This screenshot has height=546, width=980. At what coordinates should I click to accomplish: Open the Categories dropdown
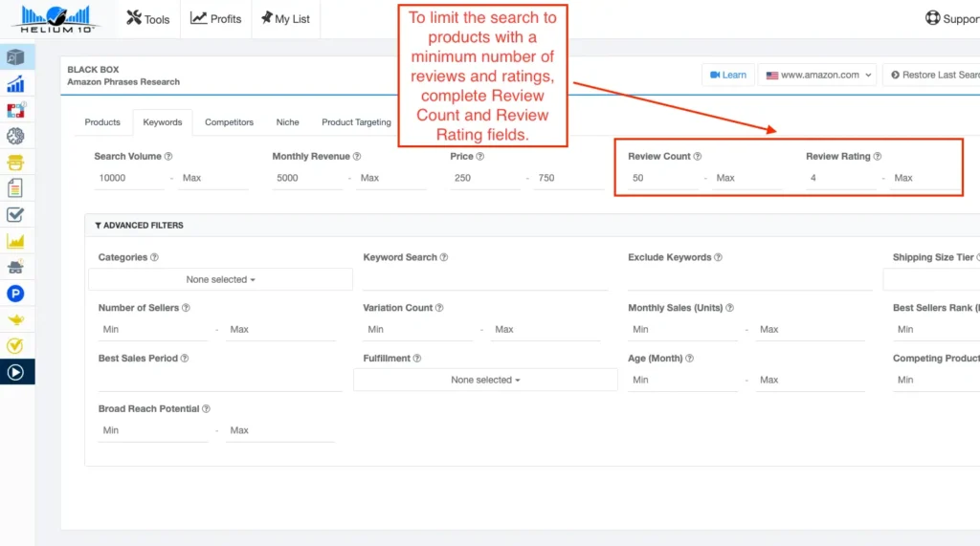[x=220, y=279]
